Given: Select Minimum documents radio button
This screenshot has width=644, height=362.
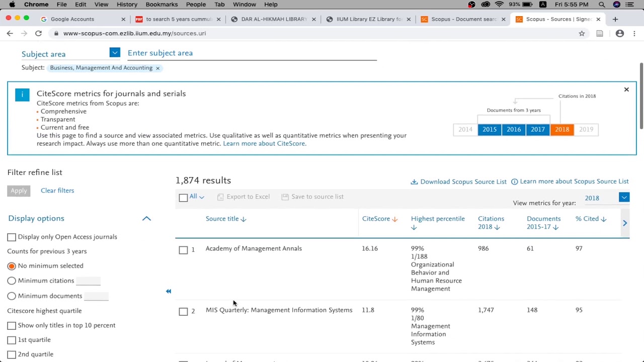Looking at the screenshot, I should tap(12, 296).
